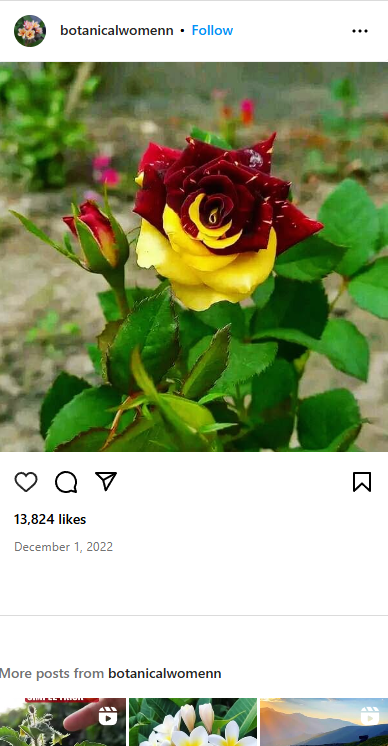Open white plumeria flowers post thumbnail

(x=193, y=722)
